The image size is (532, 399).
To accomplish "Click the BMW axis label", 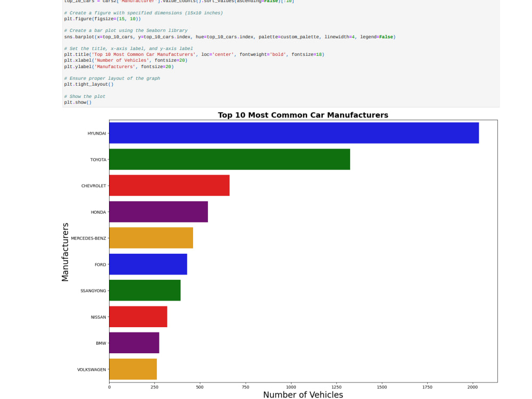I will coord(101,343).
